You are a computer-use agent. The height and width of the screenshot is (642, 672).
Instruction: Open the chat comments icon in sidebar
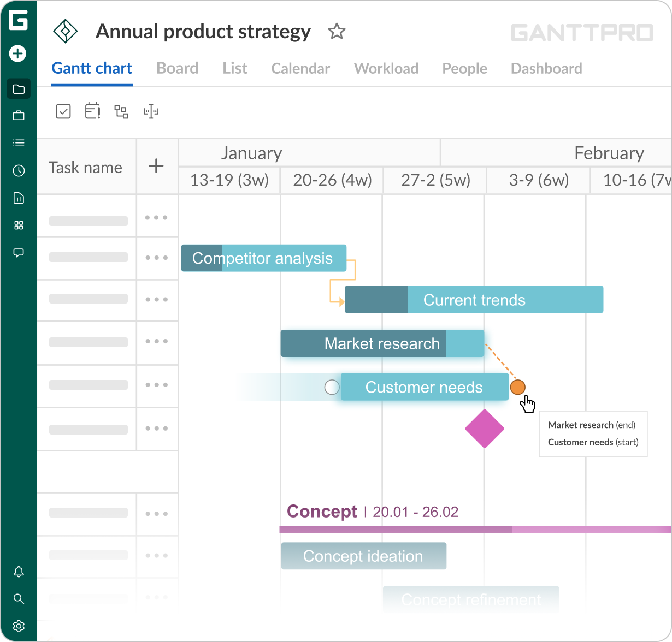19,253
